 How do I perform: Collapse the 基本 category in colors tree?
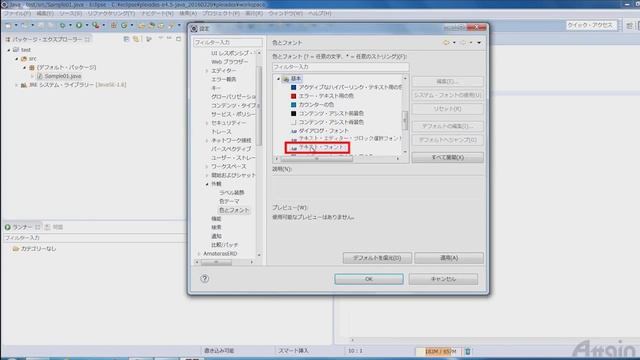tap(279, 78)
